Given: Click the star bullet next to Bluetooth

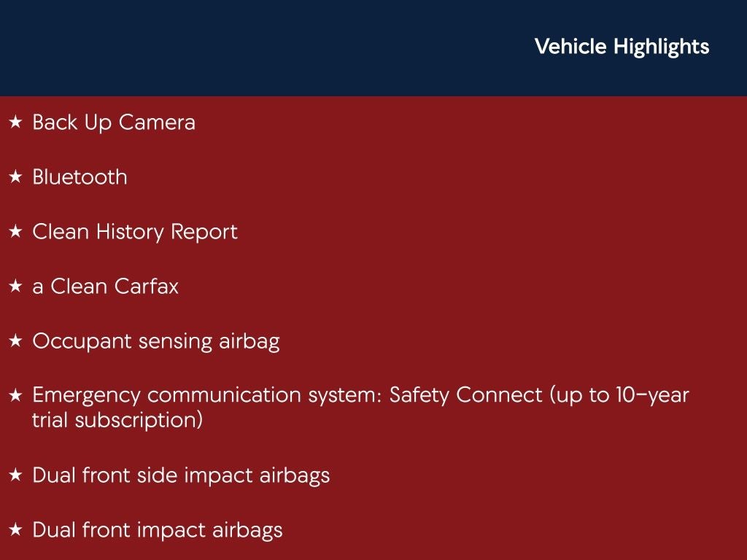Looking at the screenshot, I should (15, 177).
